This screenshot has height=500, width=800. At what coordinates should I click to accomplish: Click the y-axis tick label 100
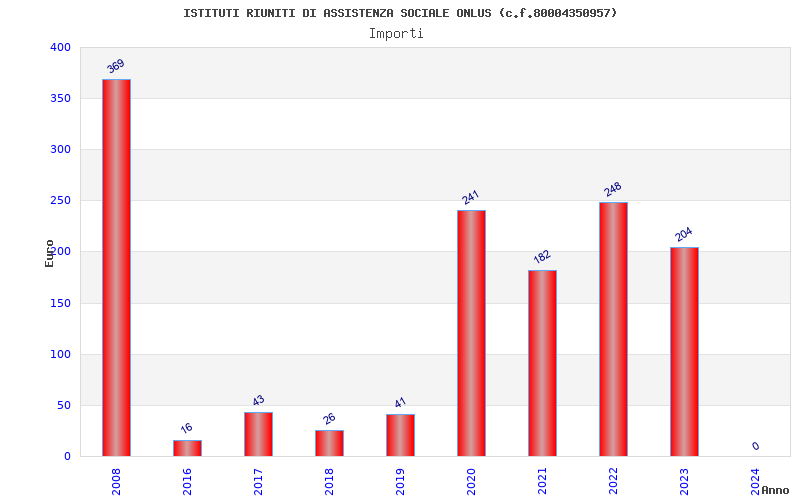[60, 354]
